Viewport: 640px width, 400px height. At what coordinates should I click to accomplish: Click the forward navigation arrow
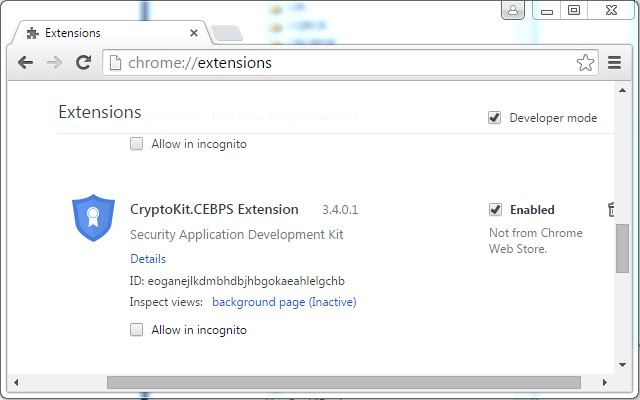(x=54, y=63)
